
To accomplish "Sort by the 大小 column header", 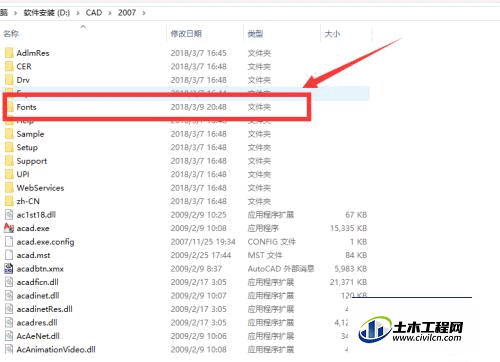I will [332, 34].
